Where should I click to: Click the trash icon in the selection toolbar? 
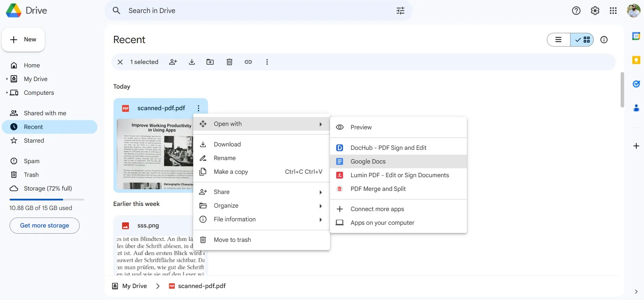click(x=229, y=62)
